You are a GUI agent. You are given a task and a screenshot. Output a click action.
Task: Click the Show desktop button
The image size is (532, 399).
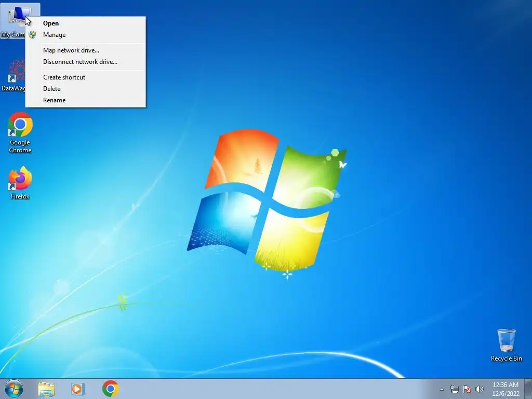point(528,389)
